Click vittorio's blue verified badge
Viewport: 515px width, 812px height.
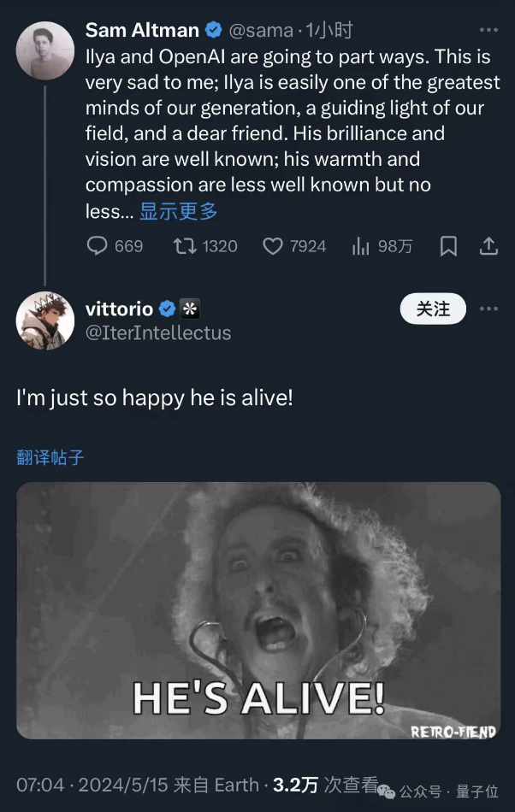(168, 309)
